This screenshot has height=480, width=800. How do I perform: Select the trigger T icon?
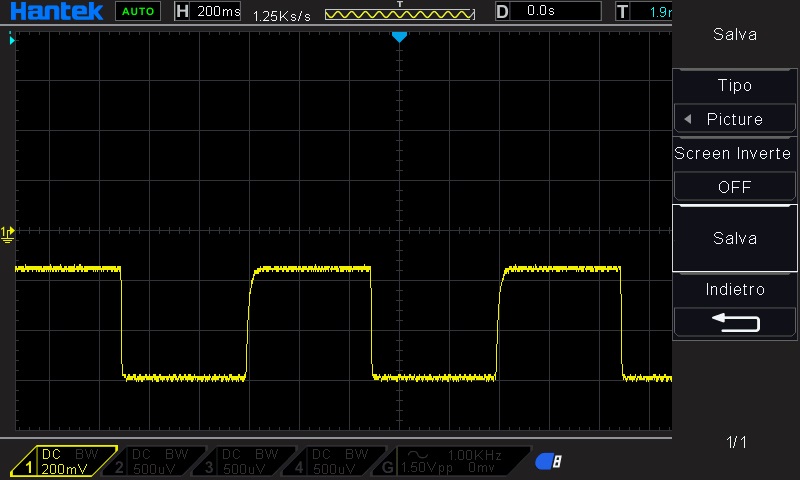[x=624, y=12]
